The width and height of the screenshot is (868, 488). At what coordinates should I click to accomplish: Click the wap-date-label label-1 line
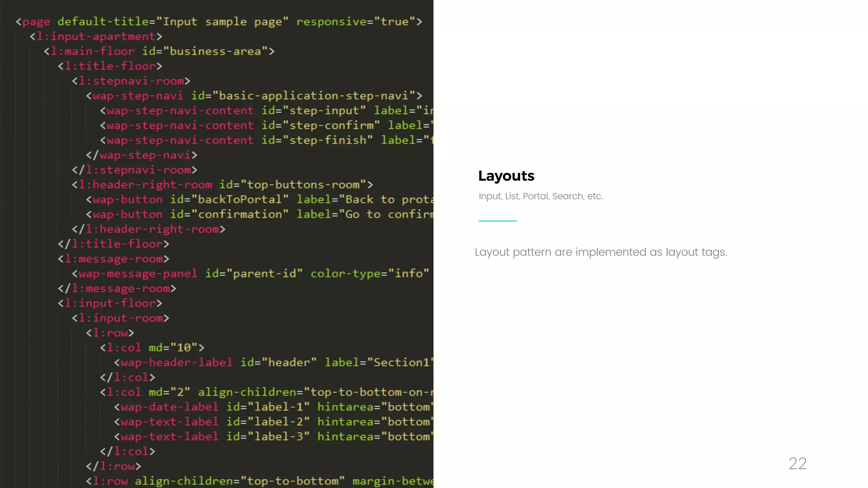273,407
